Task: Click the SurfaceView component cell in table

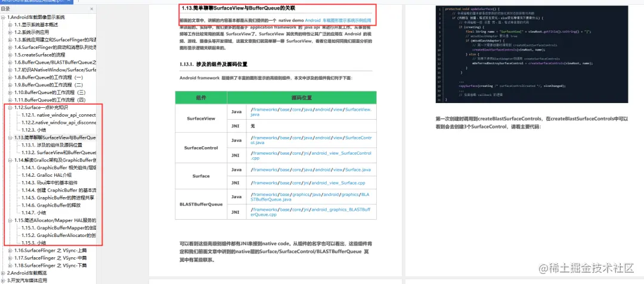Action: [x=201, y=118]
